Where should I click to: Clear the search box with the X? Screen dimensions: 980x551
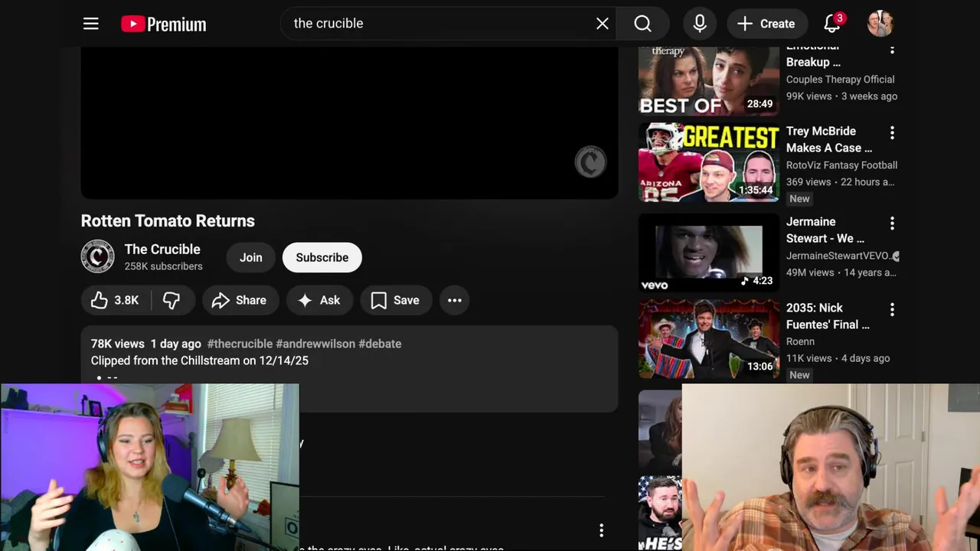tap(603, 24)
